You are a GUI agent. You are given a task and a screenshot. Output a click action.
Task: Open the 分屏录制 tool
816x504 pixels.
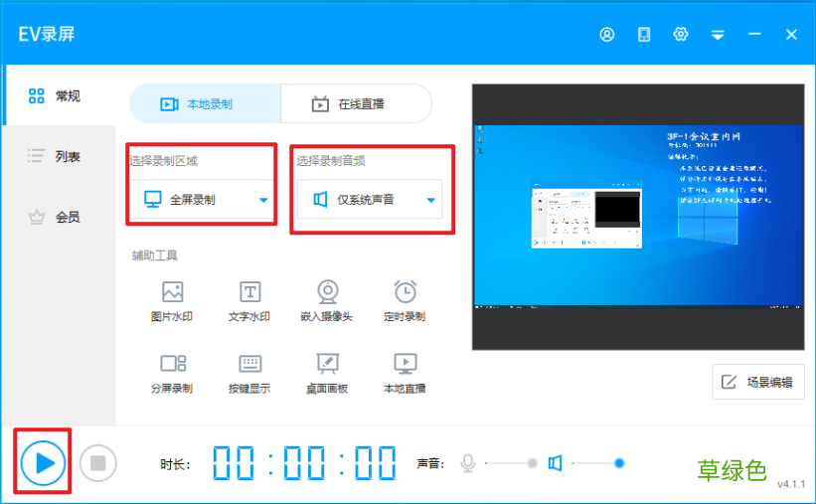click(172, 374)
